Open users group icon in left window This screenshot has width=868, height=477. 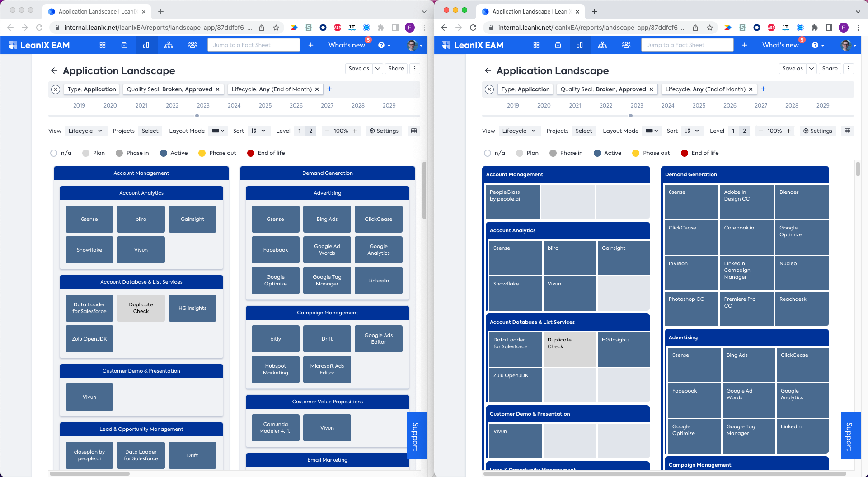192,45
